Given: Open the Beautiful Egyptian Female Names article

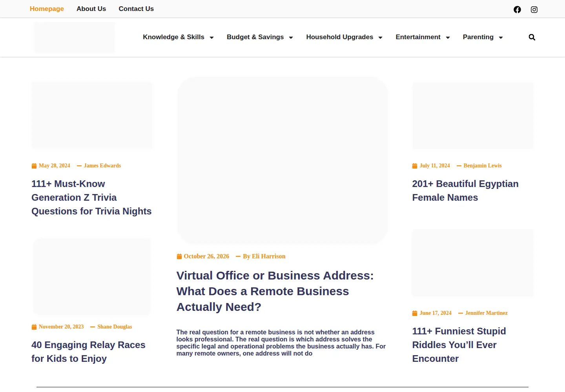Looking at the screenshot, I should tap(465, 191).
